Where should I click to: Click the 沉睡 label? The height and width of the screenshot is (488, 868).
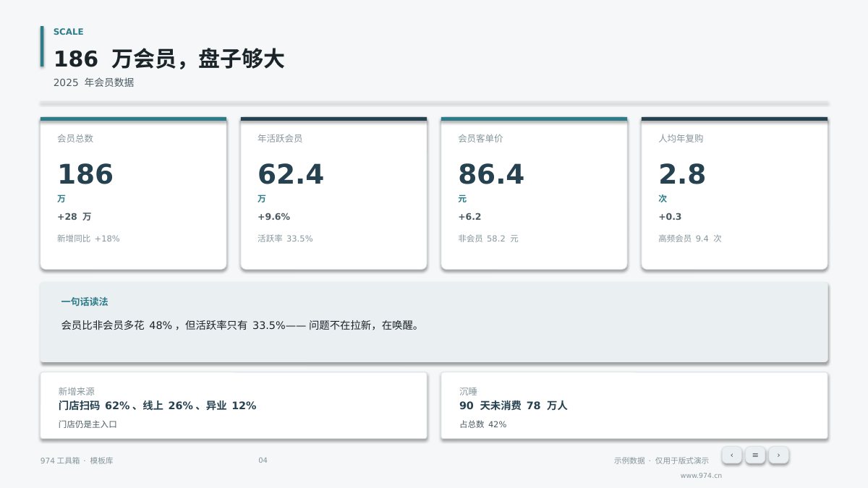[468, 391]
